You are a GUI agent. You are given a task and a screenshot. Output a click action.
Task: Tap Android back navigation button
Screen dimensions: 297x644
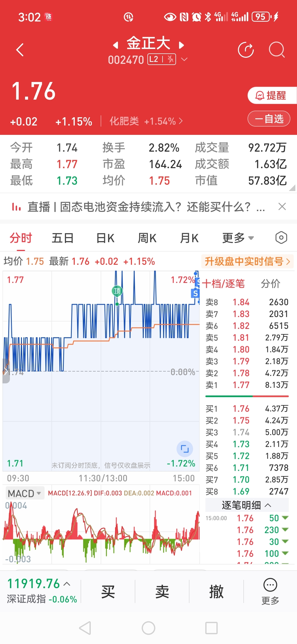click(85, 628)
